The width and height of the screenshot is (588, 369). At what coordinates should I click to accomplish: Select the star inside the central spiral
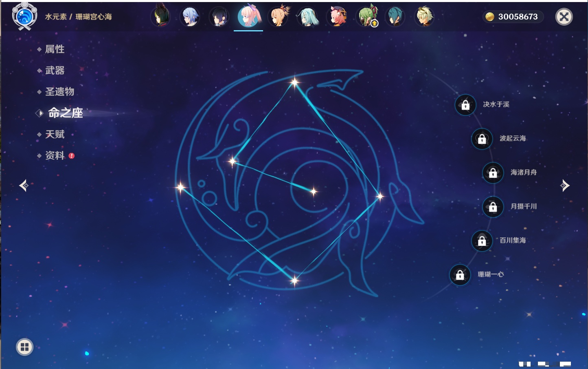[314, 191]
